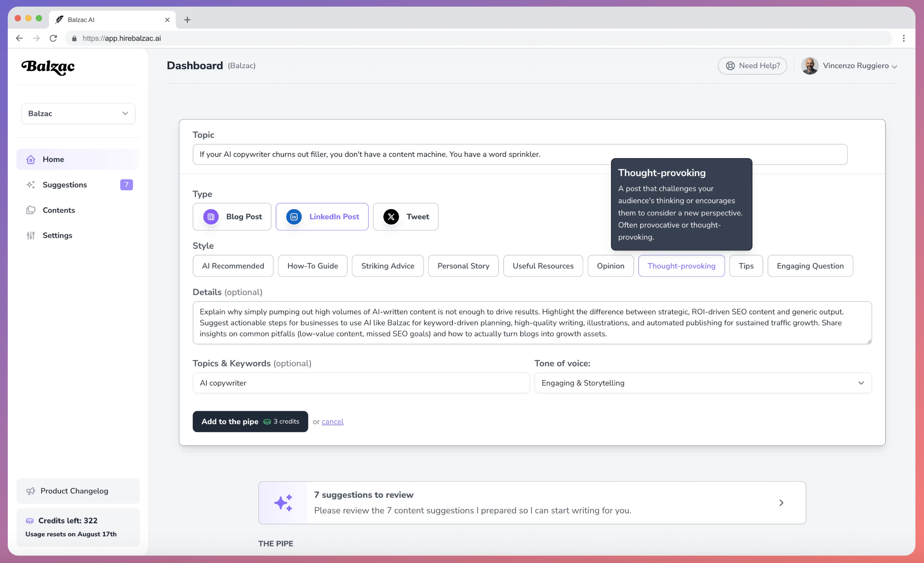Image resolution: width=924 pixels, height=563 pixels.
Task: Open the Balzac workspace dropdown
Action: pyautogui.click(x=78, y=114)
